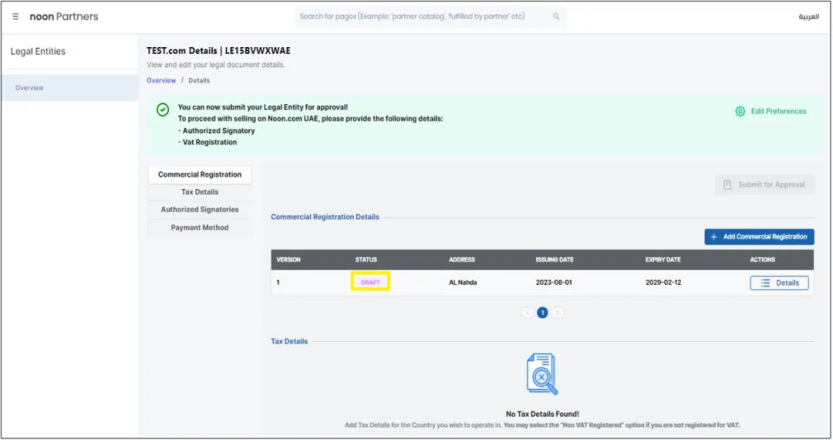Click the search magnifier icon
Image resolution: width=833 pixels, height=440 pixels.
[556, 17]
